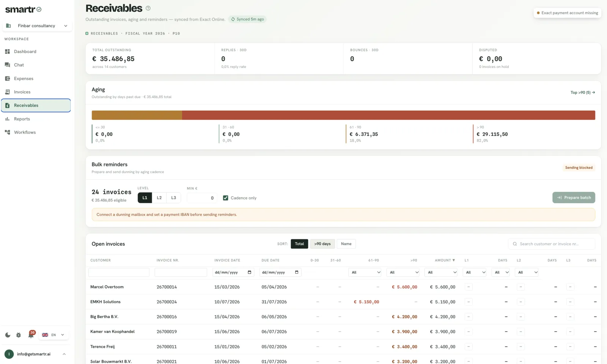Expand the Finbar consultancy company selector
Image resolution: width=607 pixels, height=364 pixels.
coord(37,26)
